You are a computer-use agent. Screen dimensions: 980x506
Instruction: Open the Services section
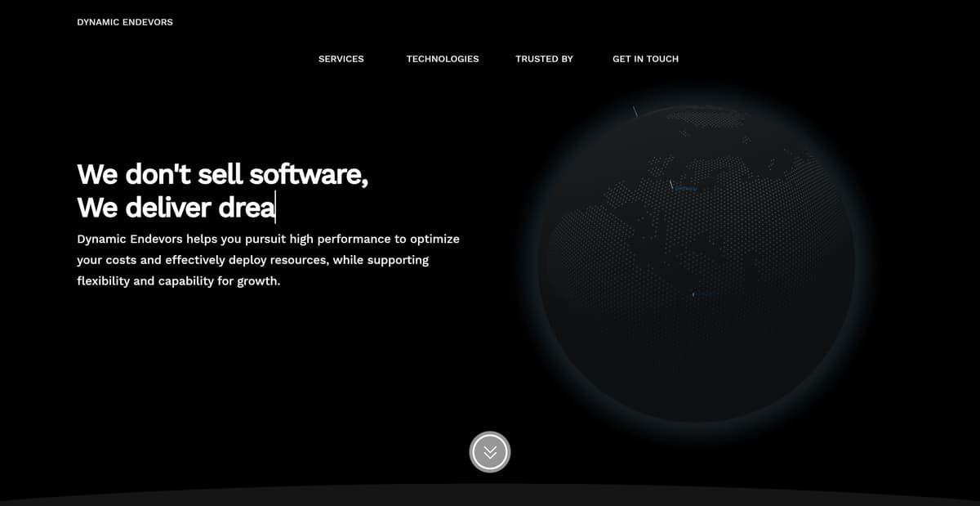tap(341, 59)
